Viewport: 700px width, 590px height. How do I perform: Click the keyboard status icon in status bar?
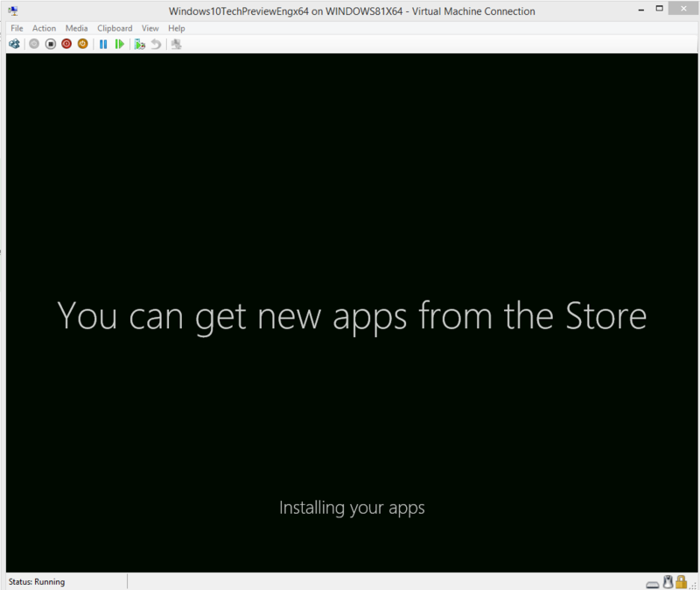(x=653, y=584)
